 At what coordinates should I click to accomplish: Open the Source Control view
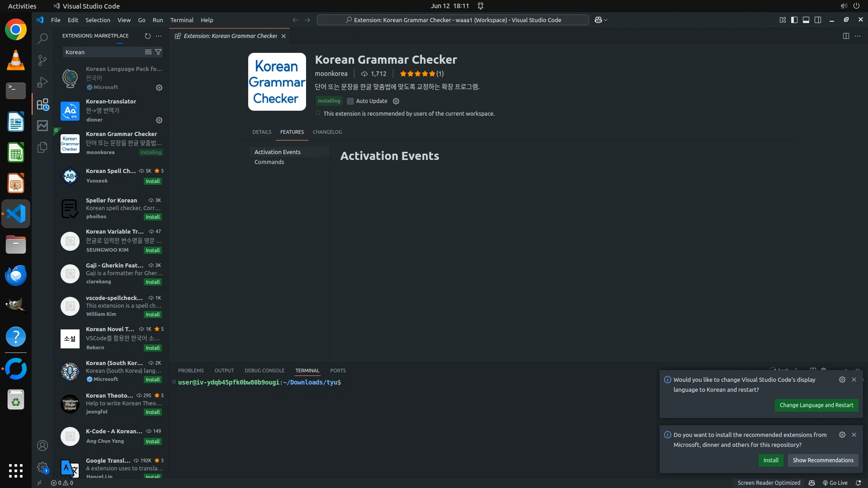[42, 61]
